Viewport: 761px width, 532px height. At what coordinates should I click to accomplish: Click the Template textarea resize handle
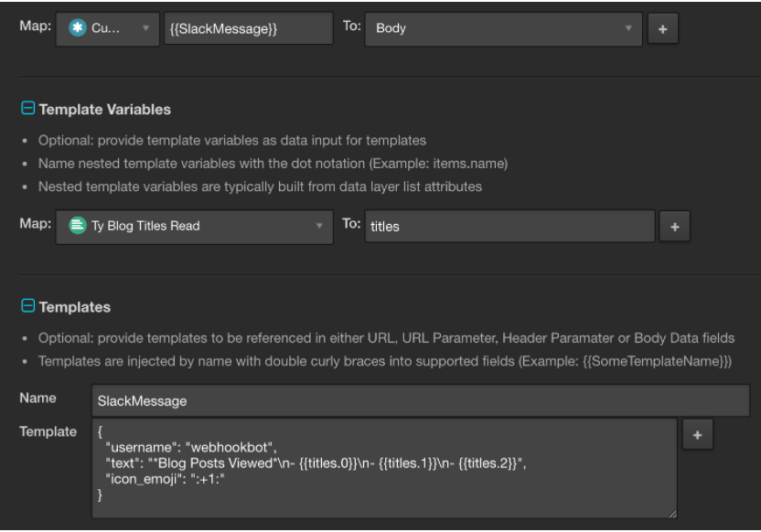pos(672,515)
